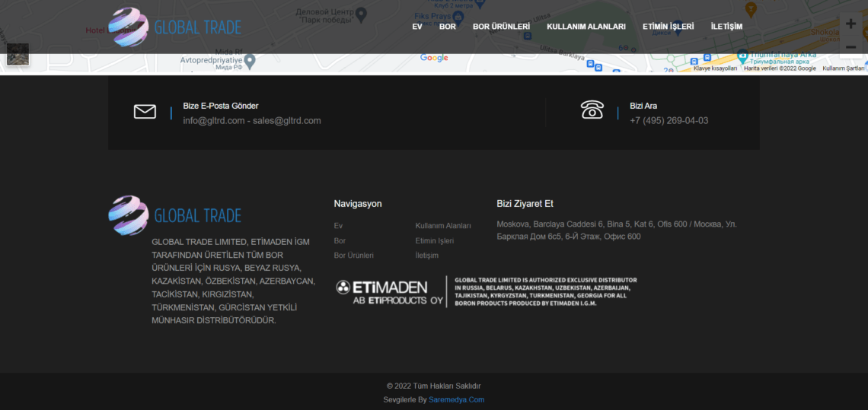Click the satellite view thumbnail on map
The width and height of the screenshot is (868, 410).
coord(18,54)
